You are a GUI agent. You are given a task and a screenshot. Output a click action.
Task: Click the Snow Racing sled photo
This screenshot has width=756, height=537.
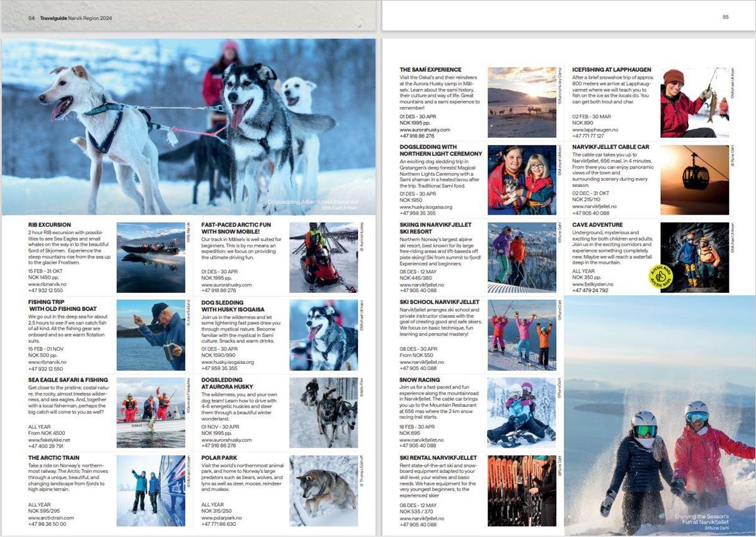522,412
